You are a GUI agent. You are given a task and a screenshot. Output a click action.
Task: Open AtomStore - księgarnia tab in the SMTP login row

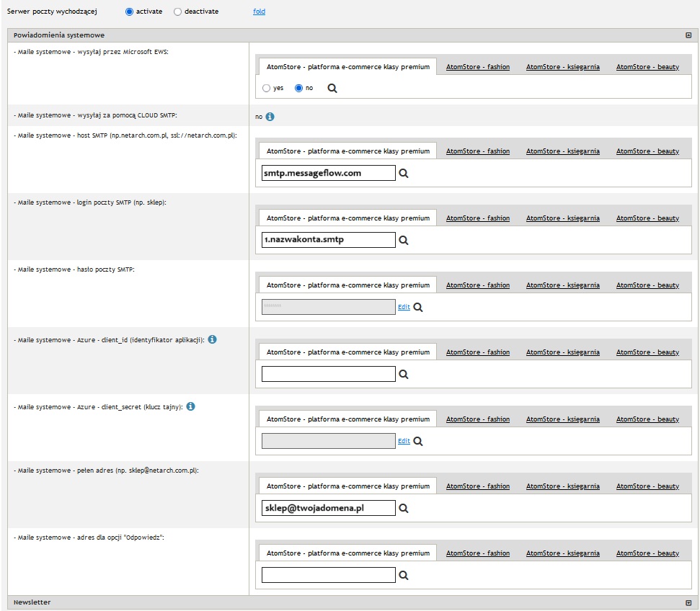562,218
